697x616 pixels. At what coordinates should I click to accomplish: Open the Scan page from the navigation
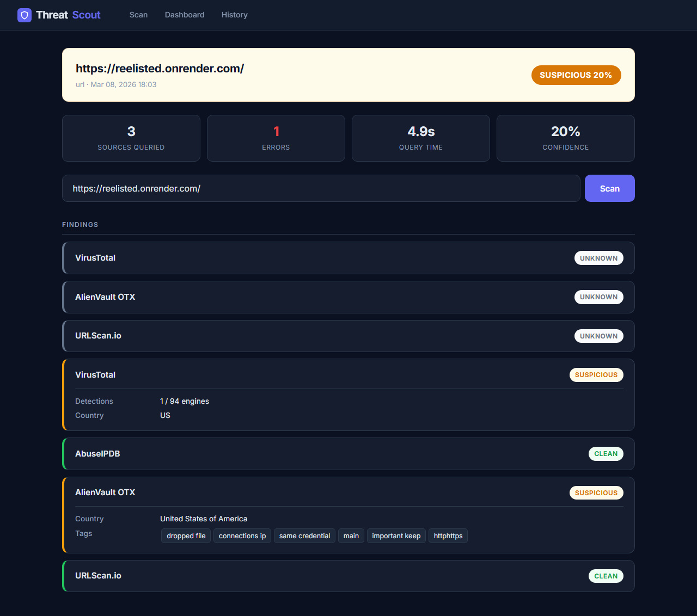click(x=138, y=15)
